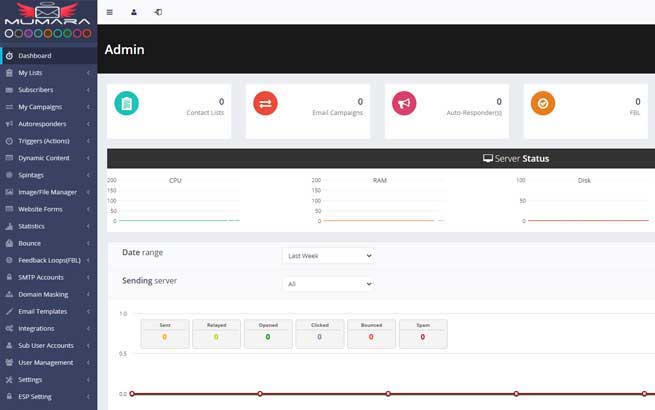Expand the My Campaigns sidebar menu
This screenshot has width=655, height=410.
click(48, 106)
